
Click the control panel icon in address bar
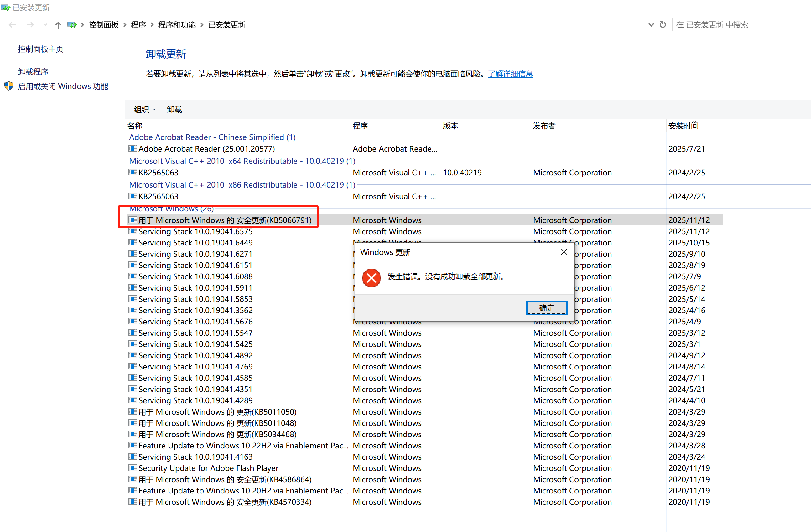[72, 25]
